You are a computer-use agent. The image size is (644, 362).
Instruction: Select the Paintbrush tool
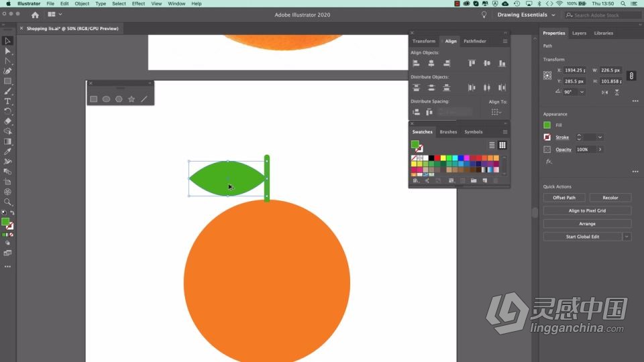(7, 91)
